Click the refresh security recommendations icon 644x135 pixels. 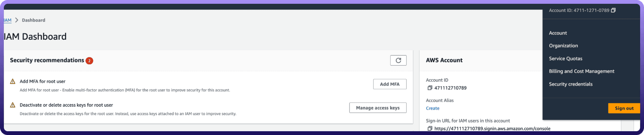(x=398, y=60)
